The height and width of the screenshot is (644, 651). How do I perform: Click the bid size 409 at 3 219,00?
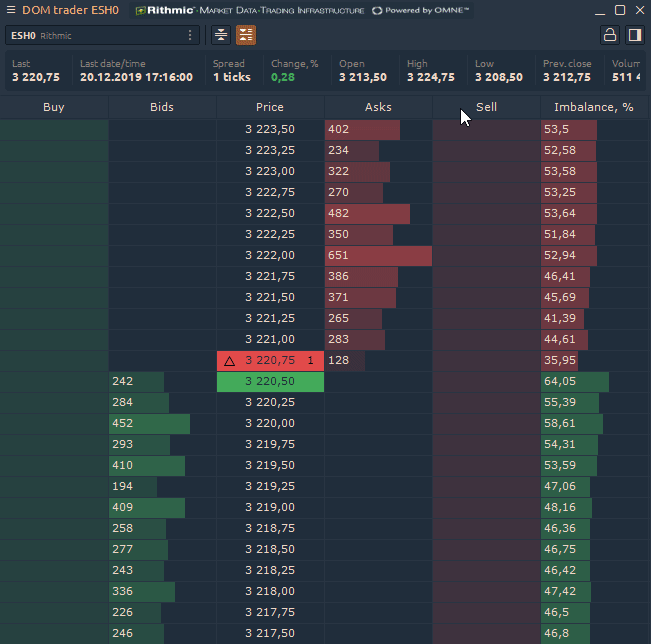pos(162,507)
